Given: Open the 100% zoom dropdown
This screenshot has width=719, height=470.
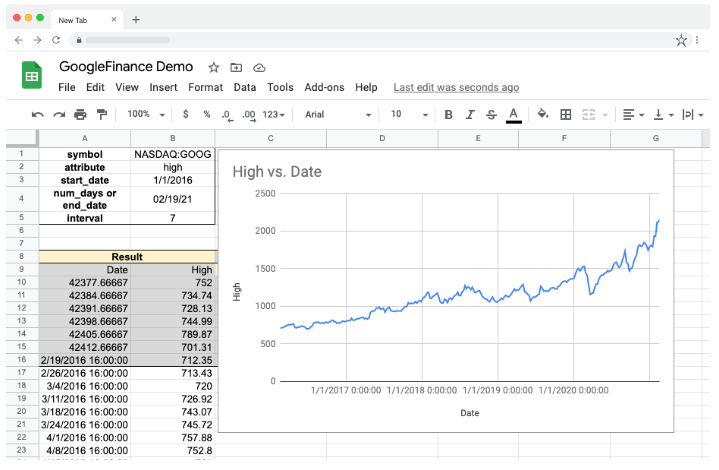Looking at the screenshot, I should pyautogui.click(x=146, y=115).
